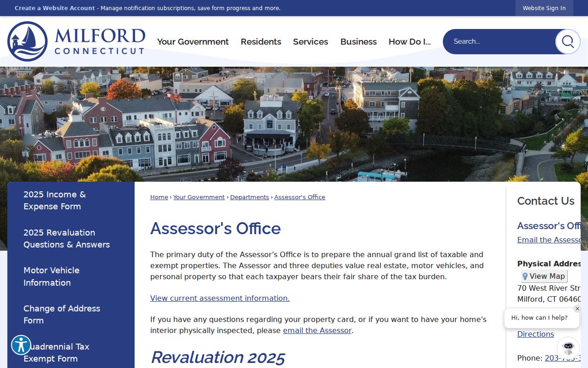Open the Directions link
The image size is (588, 368).
pyautogui.click(x=536, y=334)
